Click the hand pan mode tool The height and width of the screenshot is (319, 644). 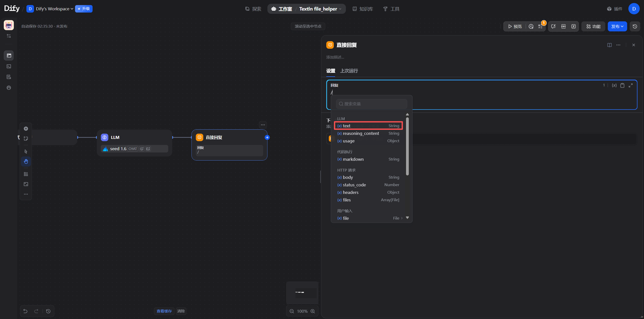pyautogui.click(x=26, y=162)
